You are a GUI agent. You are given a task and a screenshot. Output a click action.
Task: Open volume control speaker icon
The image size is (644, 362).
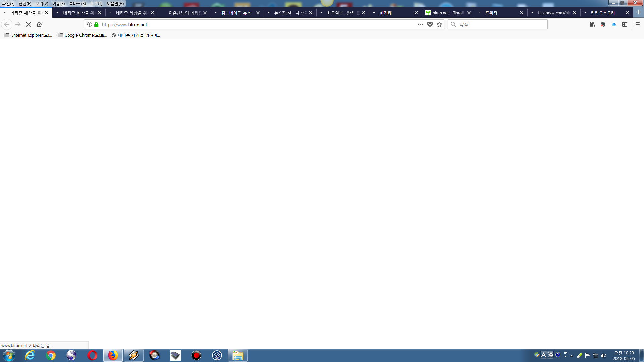604,356
